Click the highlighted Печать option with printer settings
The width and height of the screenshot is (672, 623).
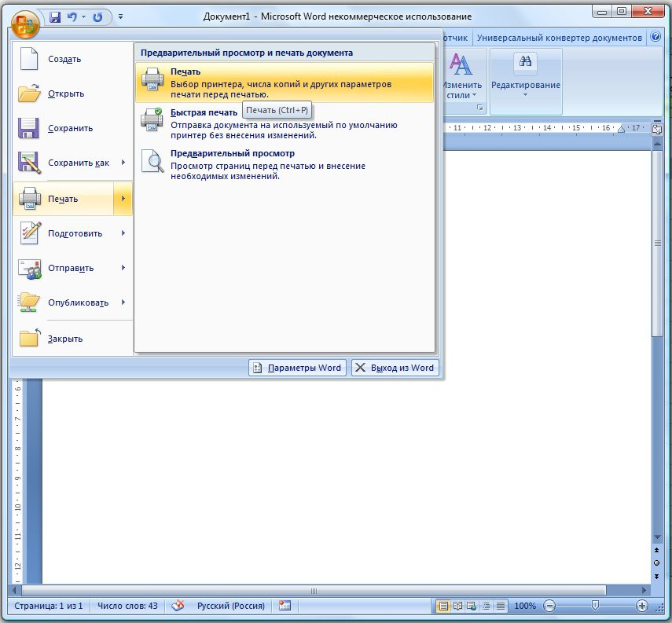(x=285, y=82)
